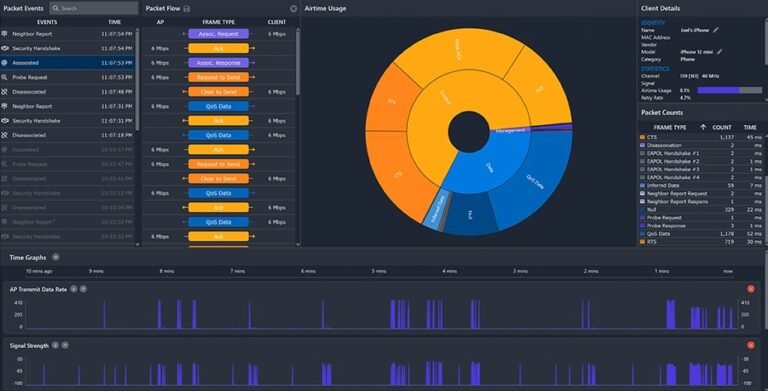Image resolution: width=768 pixels, height=391 pixels.
Task: Open the Time Graphs dropdown menu
Action: (56, 257)
